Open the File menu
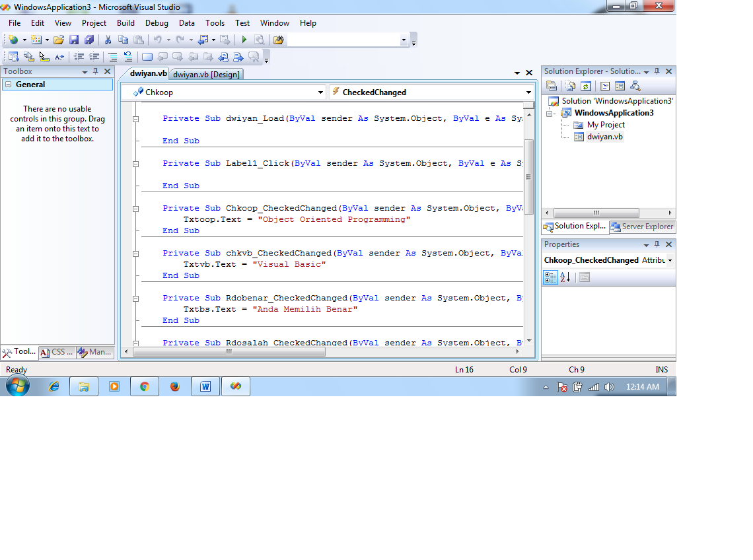 pos(15,23)
